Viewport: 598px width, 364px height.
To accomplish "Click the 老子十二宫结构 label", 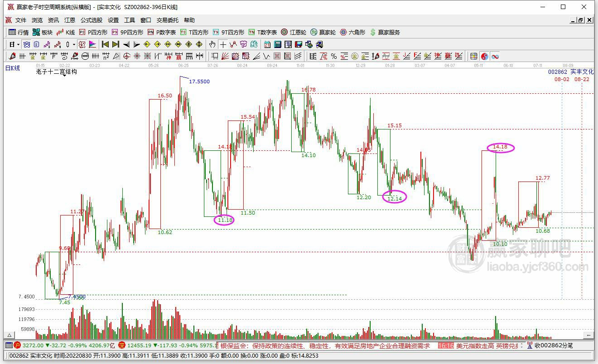I will click(57, 72).
